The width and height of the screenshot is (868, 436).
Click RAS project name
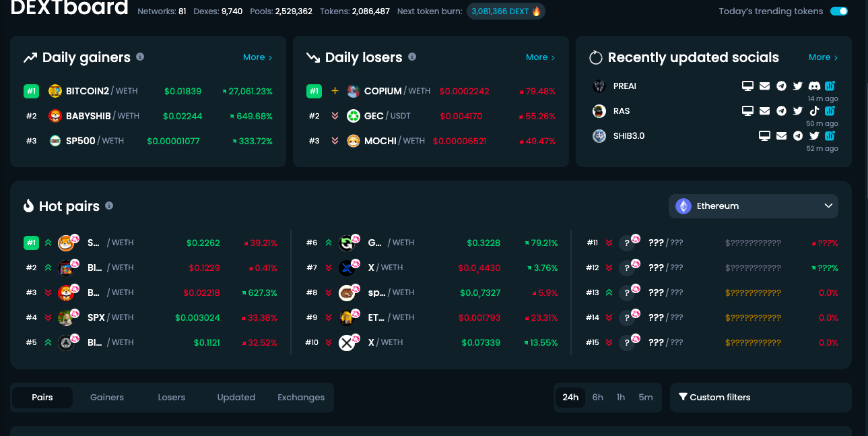tap(622, 111)
